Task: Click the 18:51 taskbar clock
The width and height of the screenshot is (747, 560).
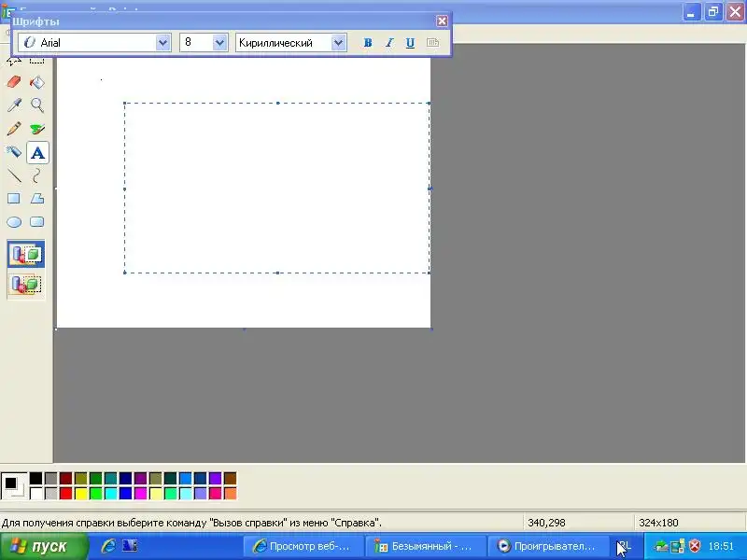Action: pos(721,546)
